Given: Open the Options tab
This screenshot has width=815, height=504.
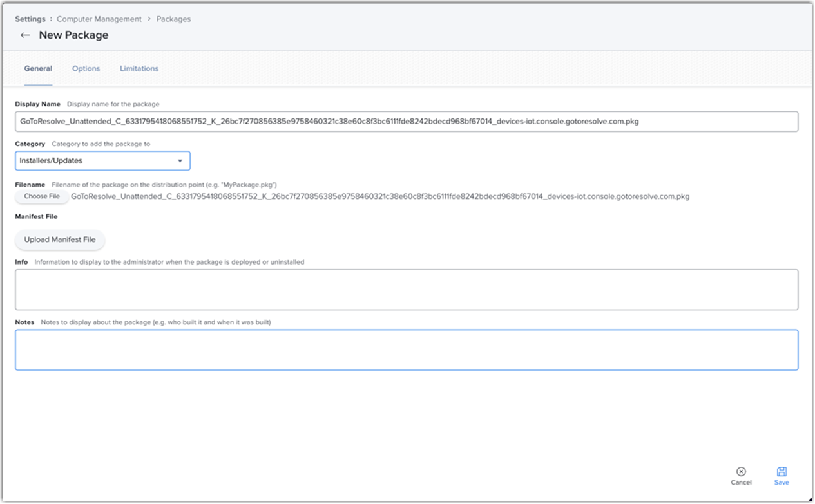Looking at the screenshot, I should (x=86, y=68).
